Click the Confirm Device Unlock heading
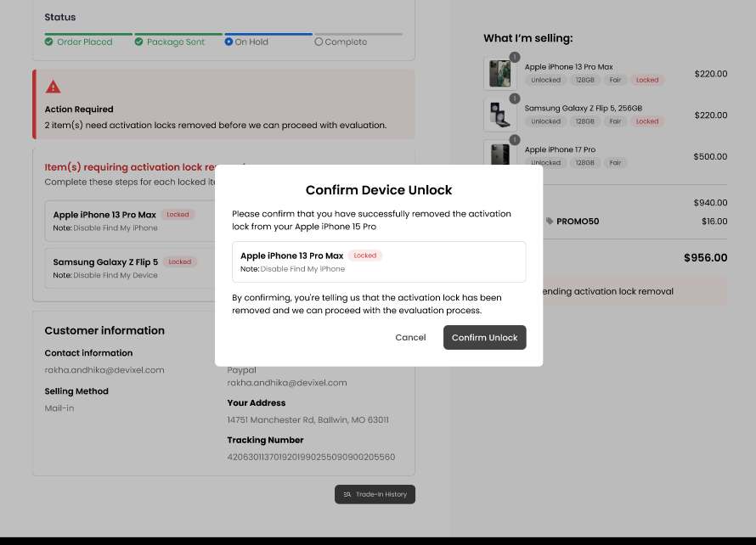 click(x=379, y=190)
